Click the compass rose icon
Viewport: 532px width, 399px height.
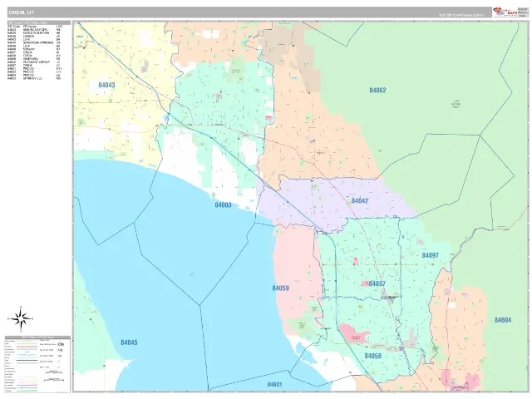click(x=20, y=319)
